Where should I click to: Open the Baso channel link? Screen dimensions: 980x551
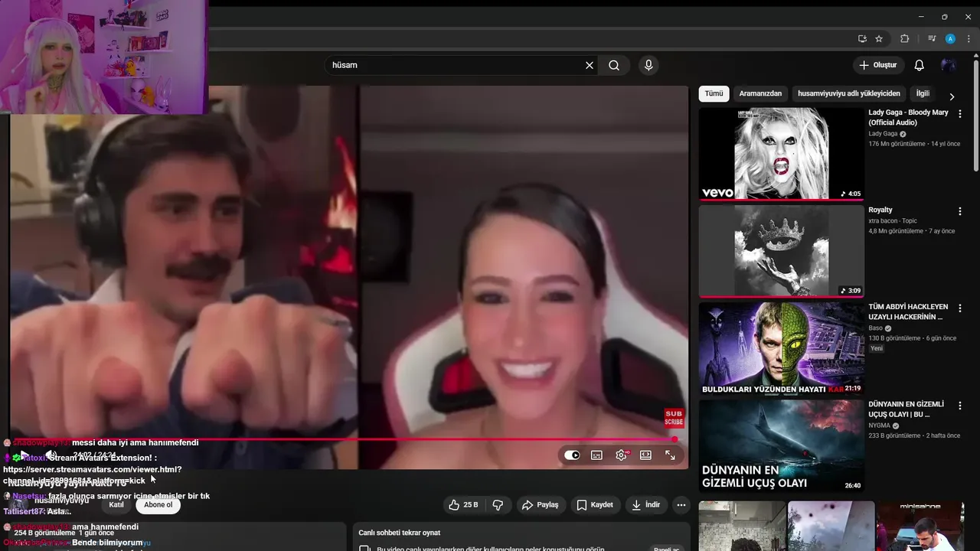(875, 328)
